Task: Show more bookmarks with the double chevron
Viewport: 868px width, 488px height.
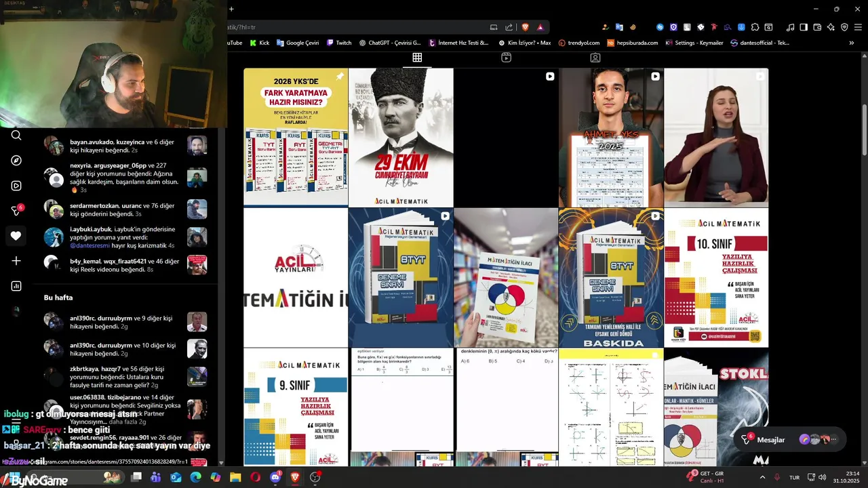Action: [x=852, y=43]
